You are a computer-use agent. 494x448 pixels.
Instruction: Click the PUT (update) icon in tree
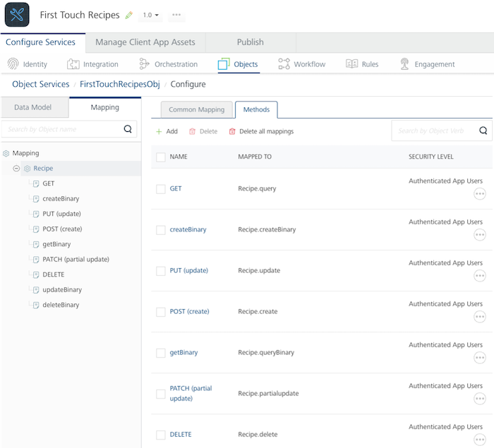point(36,214)
